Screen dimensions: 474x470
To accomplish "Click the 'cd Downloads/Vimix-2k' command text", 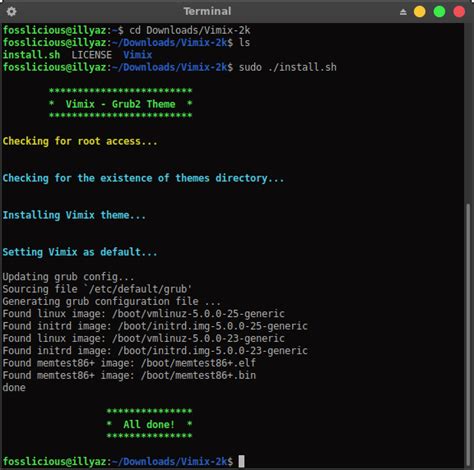I will [190, 30].
